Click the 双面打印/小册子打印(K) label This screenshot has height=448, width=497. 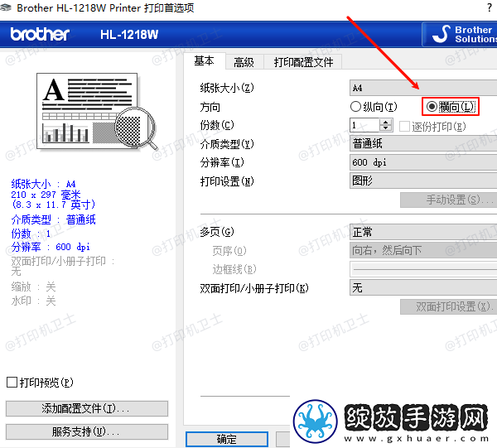click(x=254, y=288)
